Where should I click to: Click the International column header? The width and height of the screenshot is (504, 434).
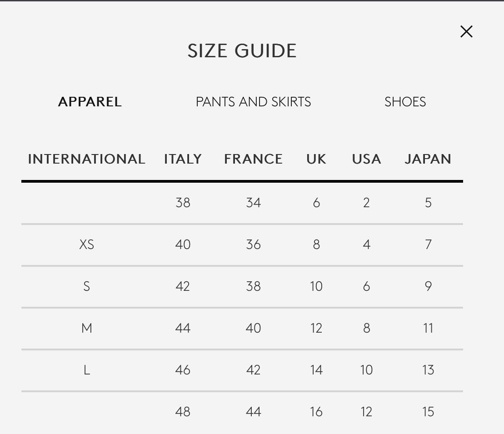tap(86, 159)
